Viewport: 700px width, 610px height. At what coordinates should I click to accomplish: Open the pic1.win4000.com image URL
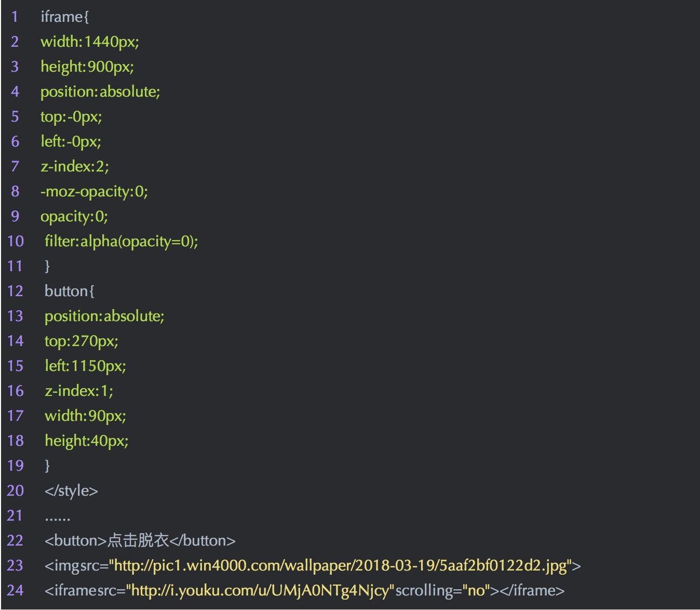click(340, 566)
